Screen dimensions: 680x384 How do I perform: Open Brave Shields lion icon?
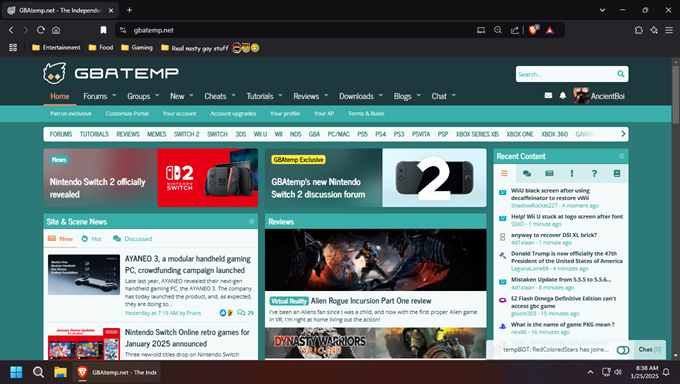(533, 30)
